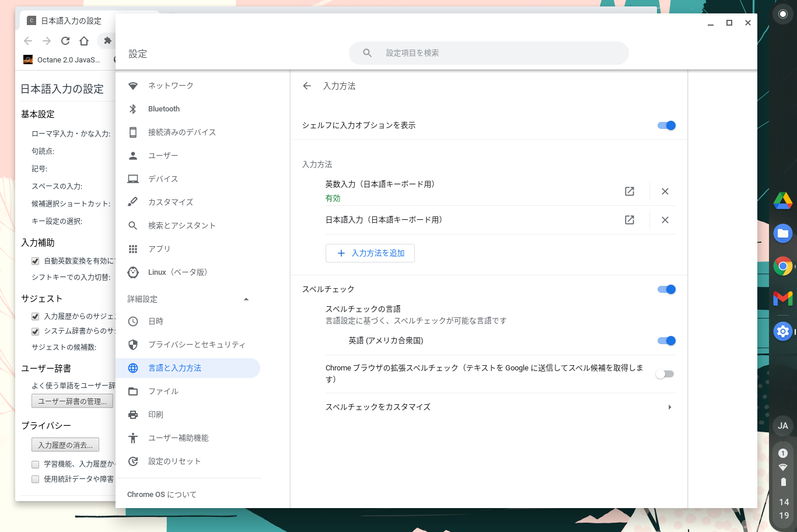Uncheck 入力履歴からのサジェスト checkbox
The width and height of the screenshot is (797, 532).
(35, 316)
